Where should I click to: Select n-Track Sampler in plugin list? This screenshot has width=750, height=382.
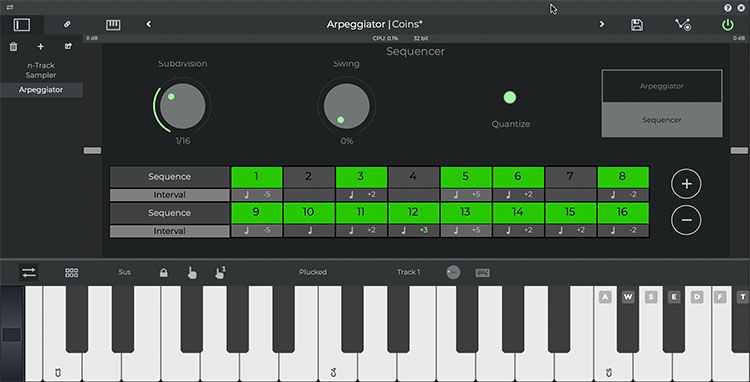(x=41, y=70)
